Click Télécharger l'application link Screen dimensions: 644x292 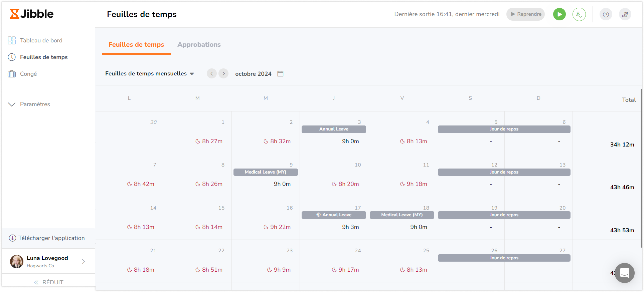(47, 238)
